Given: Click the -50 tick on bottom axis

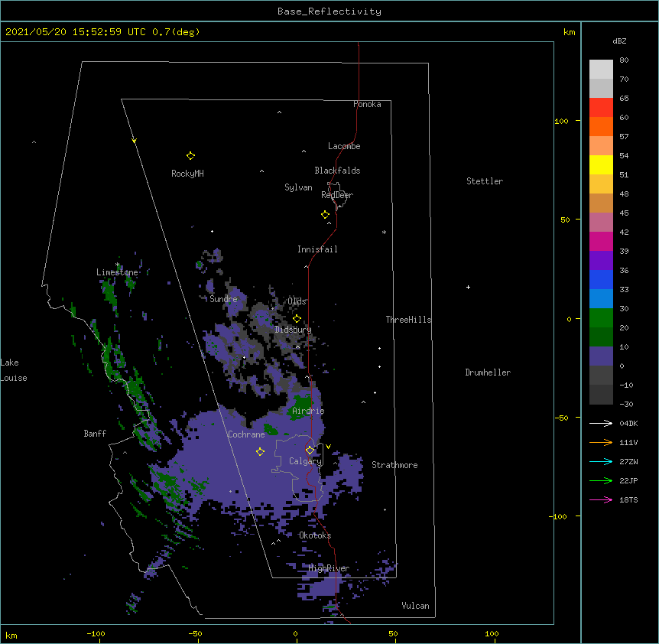Looking at the screenshot, I should (x=195, y=633).
